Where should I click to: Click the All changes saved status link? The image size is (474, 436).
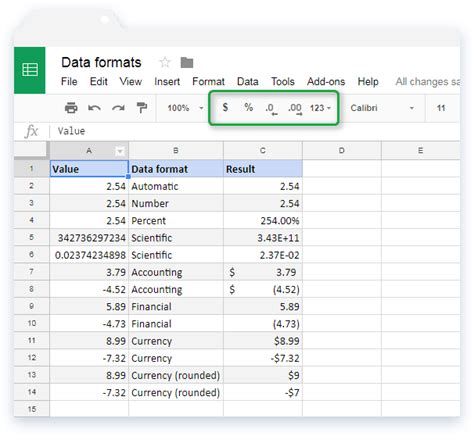(x=428, y=82)
